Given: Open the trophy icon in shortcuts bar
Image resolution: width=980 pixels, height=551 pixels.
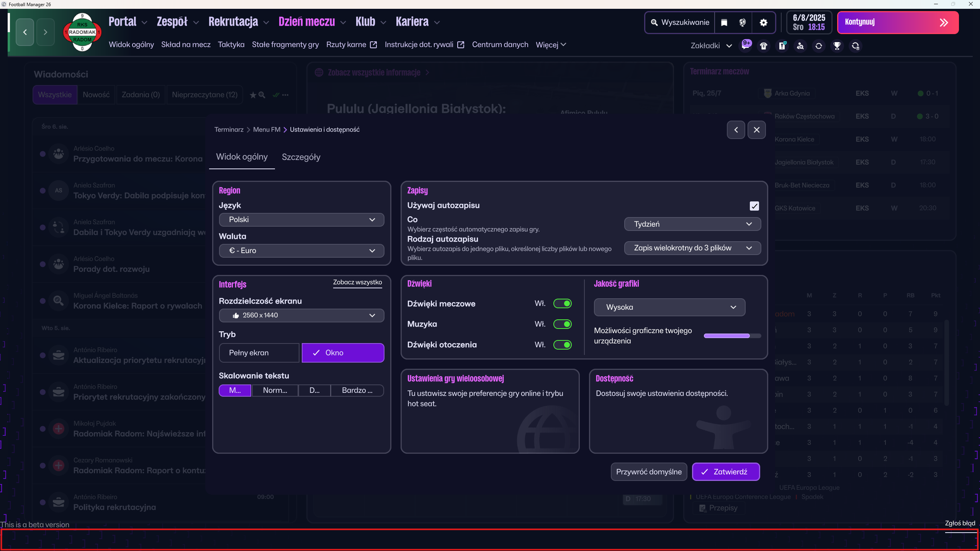Looking at the screenshot, I should coord(837,46).
